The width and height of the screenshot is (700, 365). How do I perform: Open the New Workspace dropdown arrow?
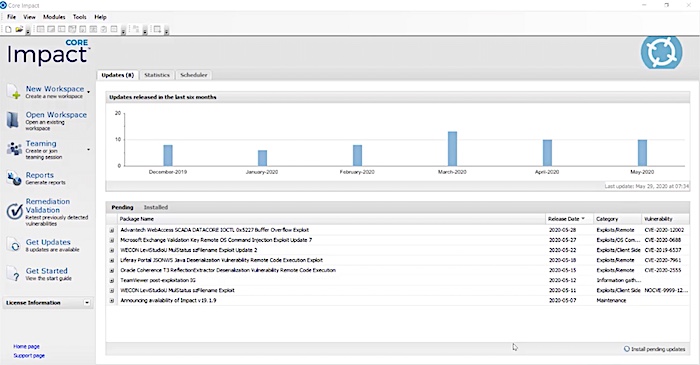point(88,92)
